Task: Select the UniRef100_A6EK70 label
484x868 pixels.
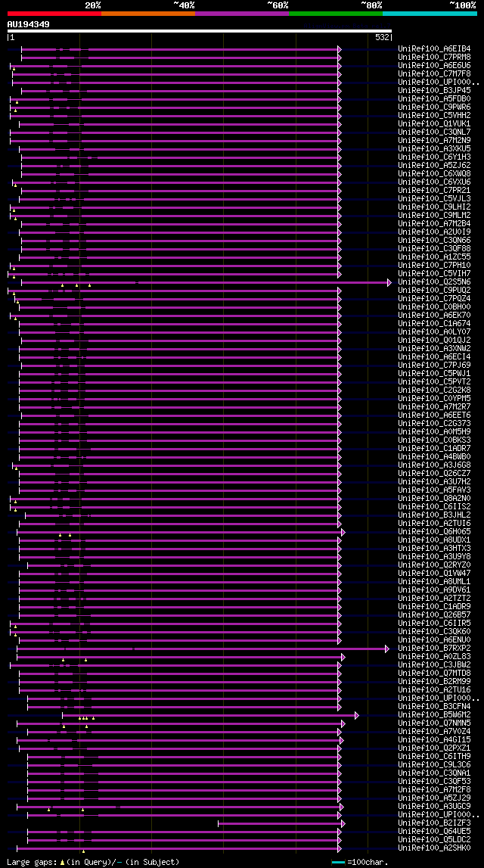Action: [434, 315]
